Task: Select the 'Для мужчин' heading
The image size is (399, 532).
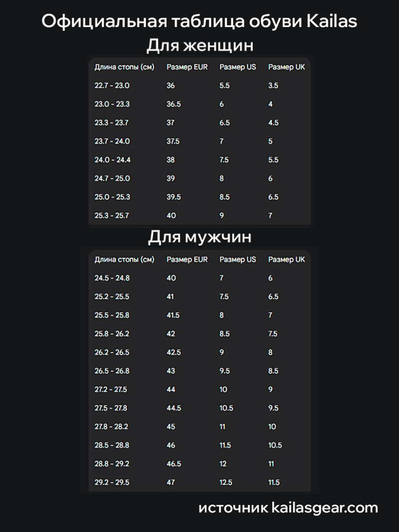Action: (199, 237)
